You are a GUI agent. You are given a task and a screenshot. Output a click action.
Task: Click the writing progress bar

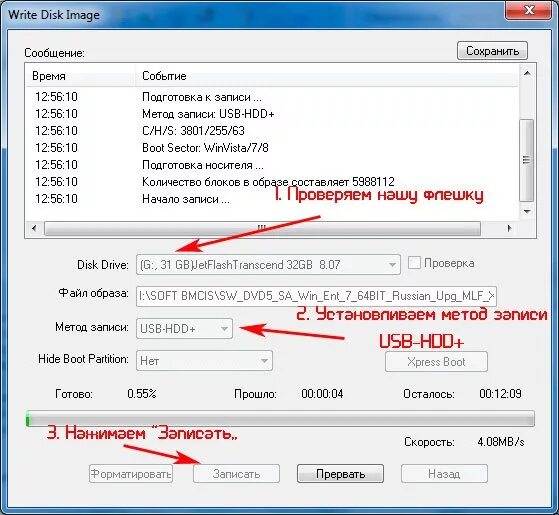coord(280,418)
